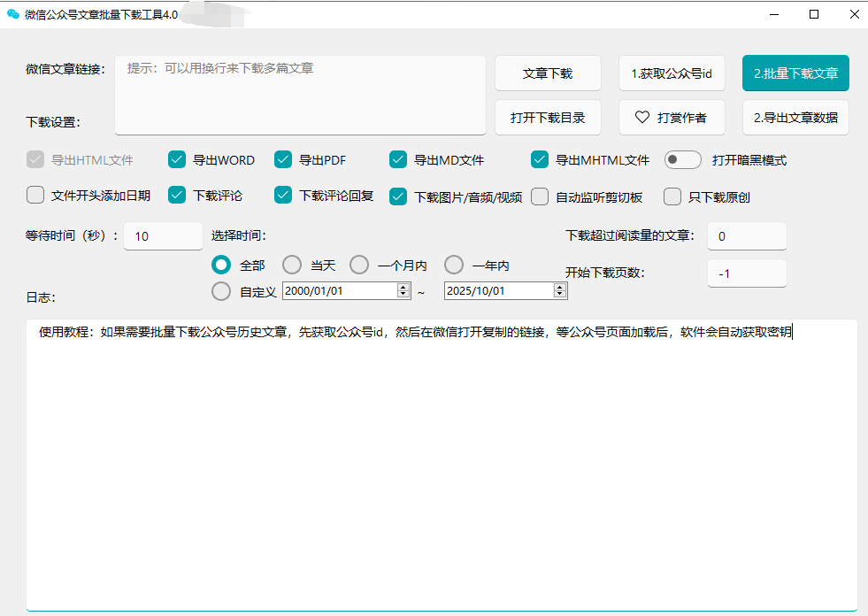Image resolution: width=868 pixels, height=616 pixels.
Task: Click the cloud app icon in the title bar
Action: [x=12, y=13]
